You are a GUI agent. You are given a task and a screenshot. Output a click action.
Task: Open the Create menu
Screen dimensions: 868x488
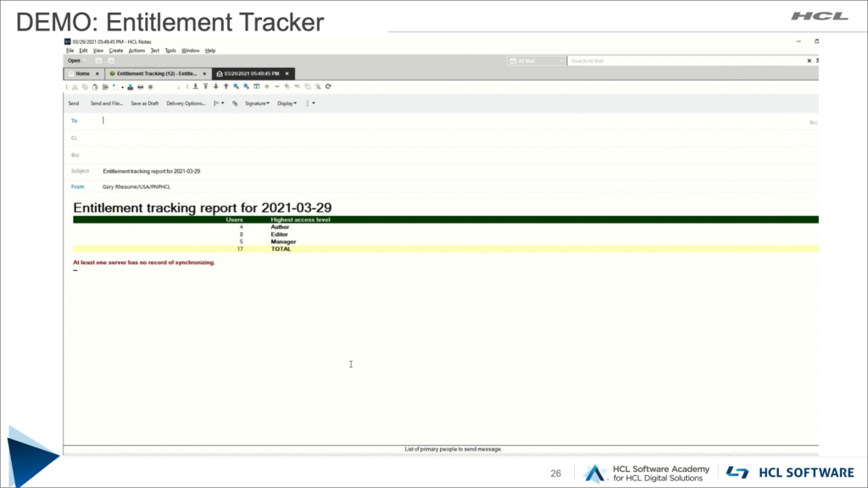(116, 51)
